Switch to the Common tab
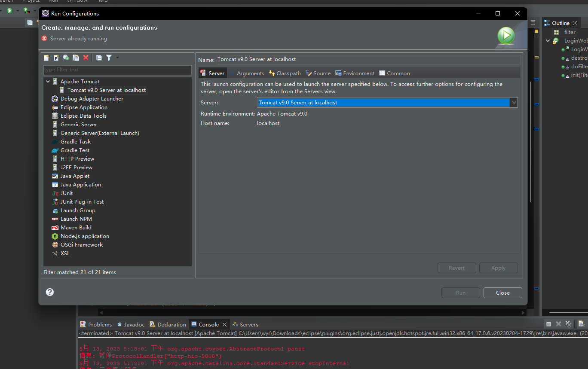 (395, 73)
